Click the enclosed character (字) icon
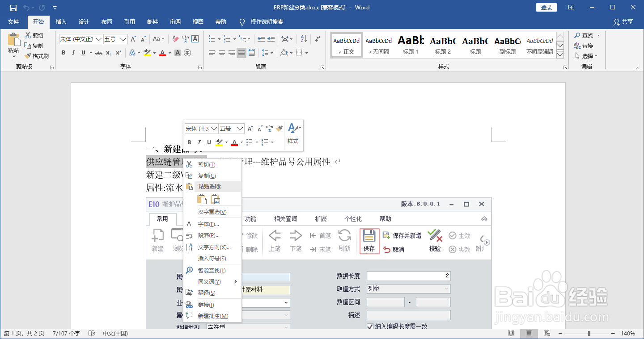Image resolution: width=644 pixels, height=339 pixels. pyautogui.click(x=187, y=53)
